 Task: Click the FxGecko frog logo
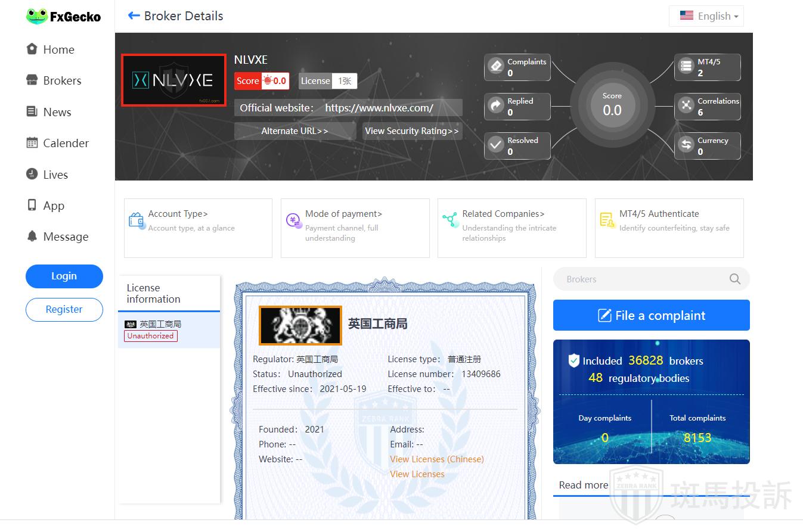click(x=37, y=16)
